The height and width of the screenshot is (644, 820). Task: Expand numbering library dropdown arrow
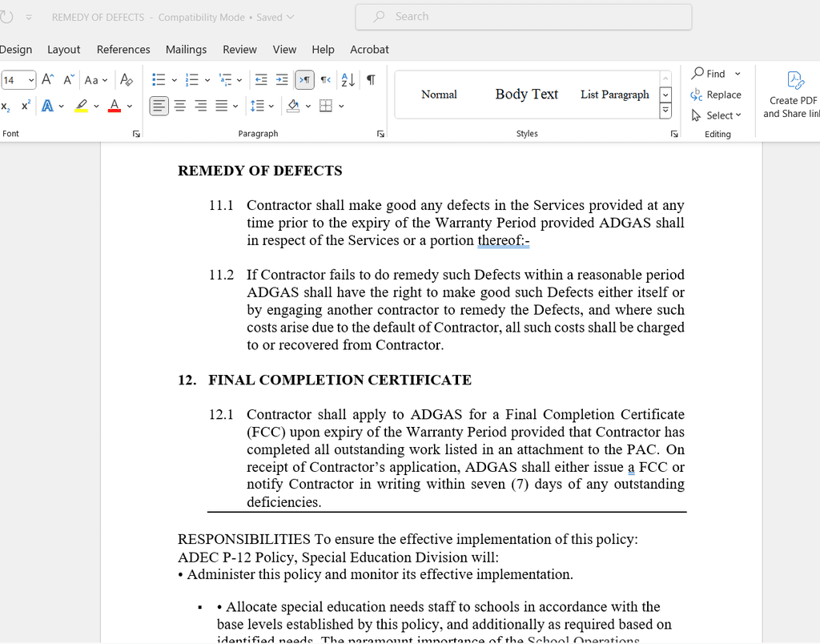pyautogui.click(x=207, y=80)
